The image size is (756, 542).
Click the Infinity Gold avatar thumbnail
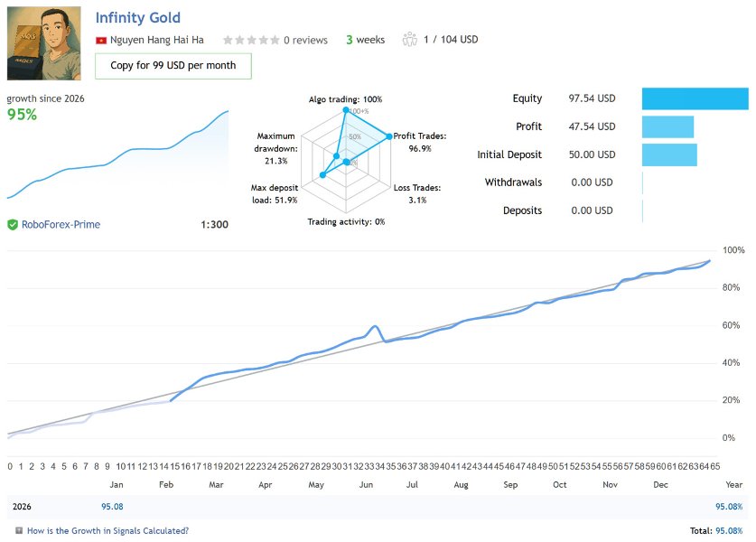[x=42, y=44]
